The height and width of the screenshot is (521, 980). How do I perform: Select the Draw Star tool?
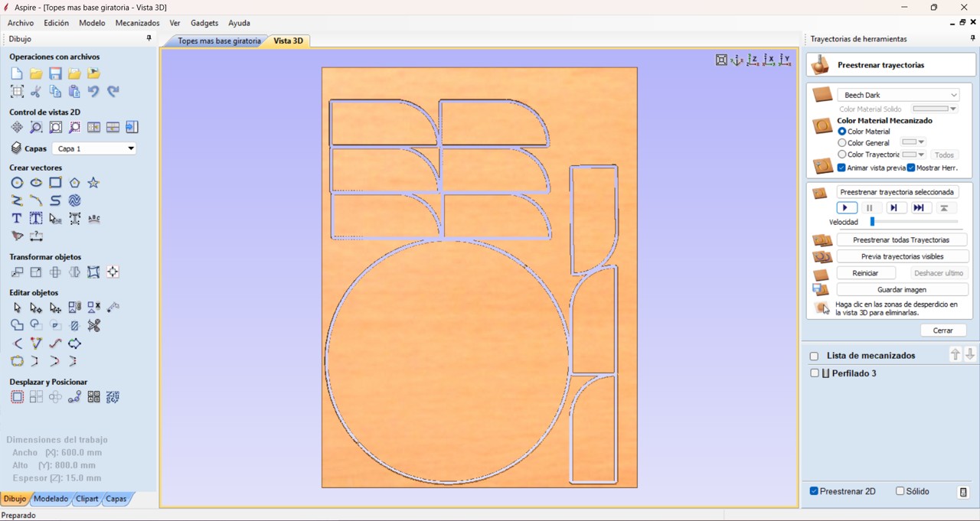point(93,183)
